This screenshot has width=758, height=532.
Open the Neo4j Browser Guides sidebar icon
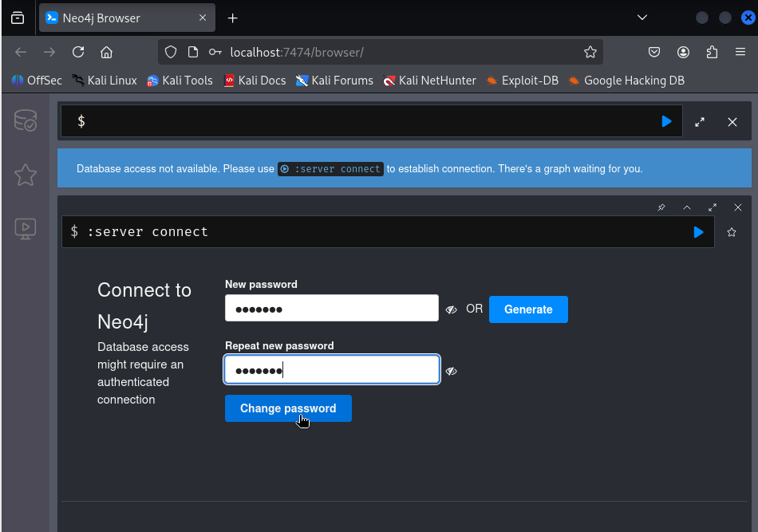pyautogui.click(x=26, y=229)
